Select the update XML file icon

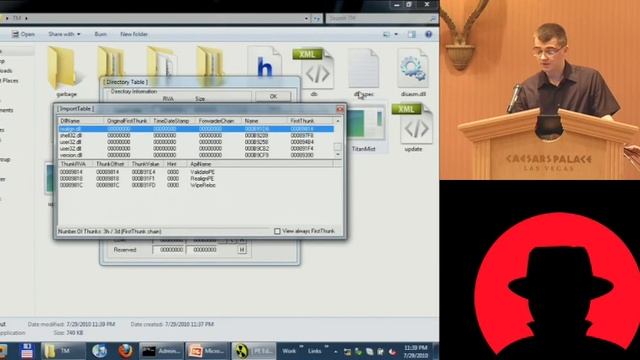pos(412,124)
